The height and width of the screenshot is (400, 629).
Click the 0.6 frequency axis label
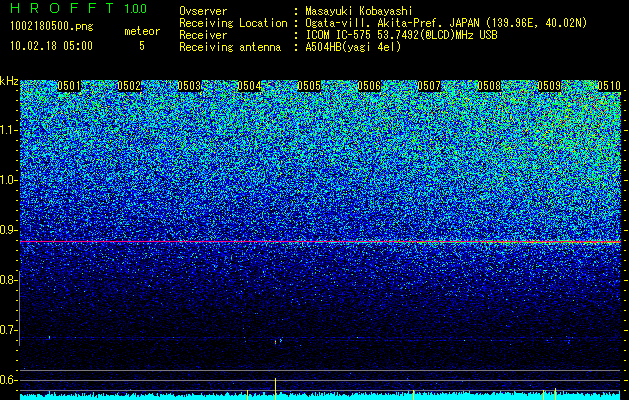click(x=9, y=380)
